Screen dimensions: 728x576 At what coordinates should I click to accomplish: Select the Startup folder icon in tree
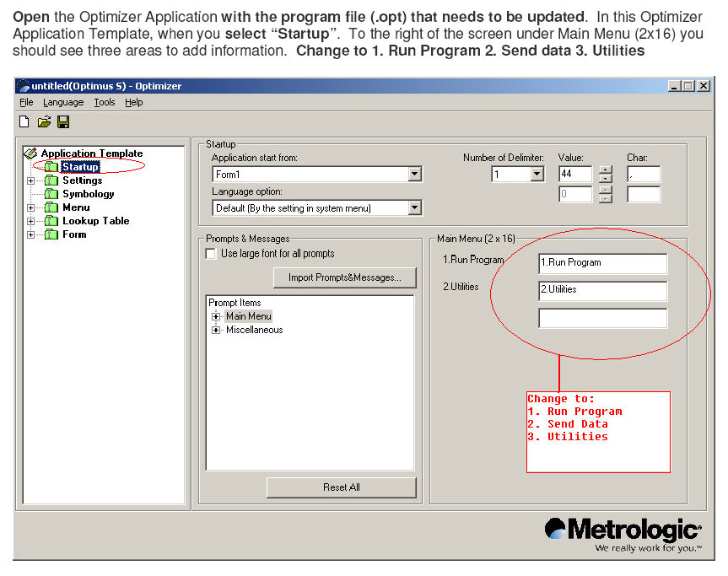point(51,167)
